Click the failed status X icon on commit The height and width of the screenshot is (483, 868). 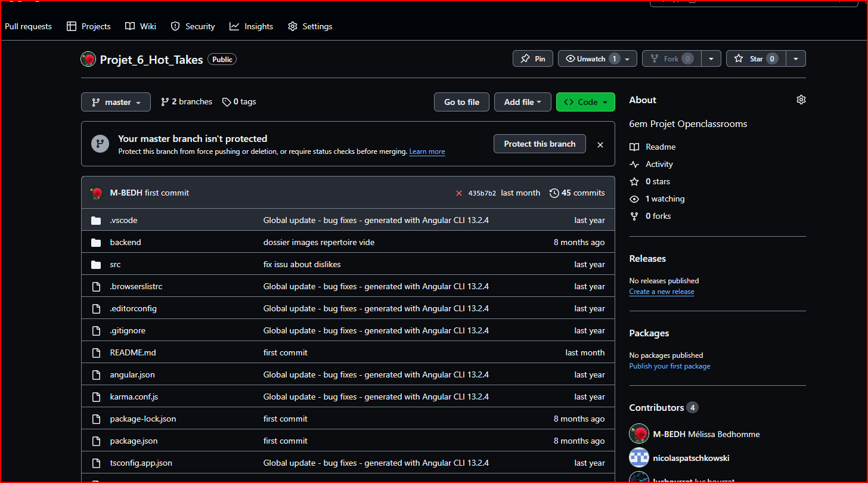[x=459, y=193]
